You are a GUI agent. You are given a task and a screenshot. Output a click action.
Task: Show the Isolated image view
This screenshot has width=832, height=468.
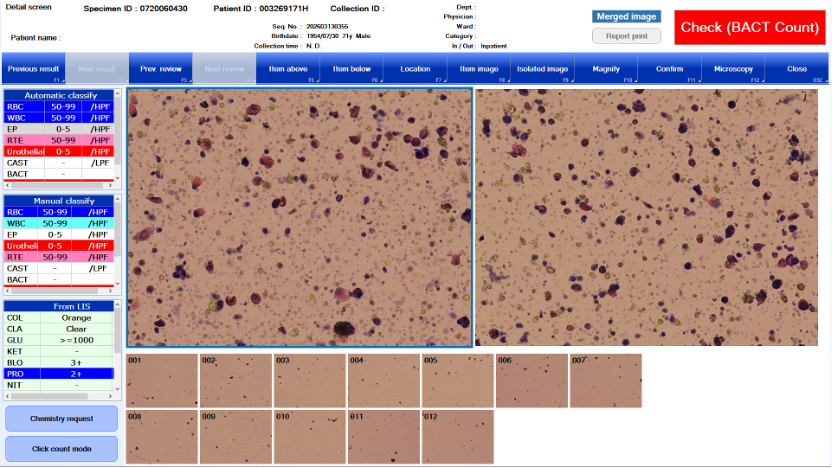[x=542, y=69]
